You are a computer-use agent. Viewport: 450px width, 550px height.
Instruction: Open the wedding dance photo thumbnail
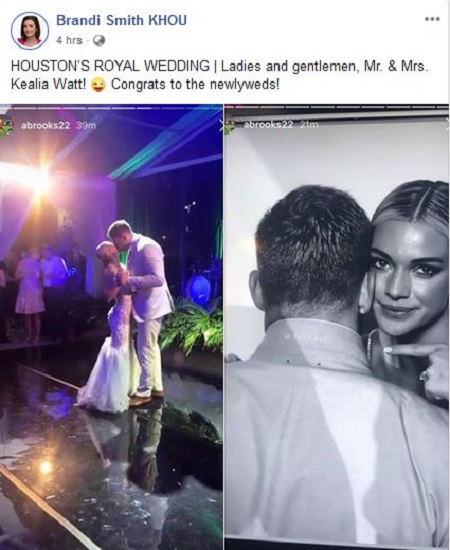pos(111,327)
